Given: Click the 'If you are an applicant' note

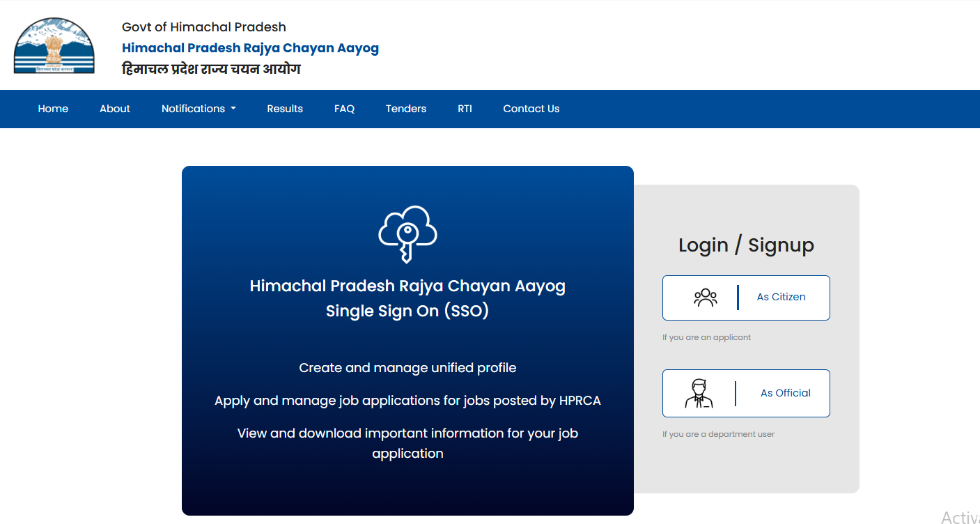Looking at the screenshot, I should point(706,337).
